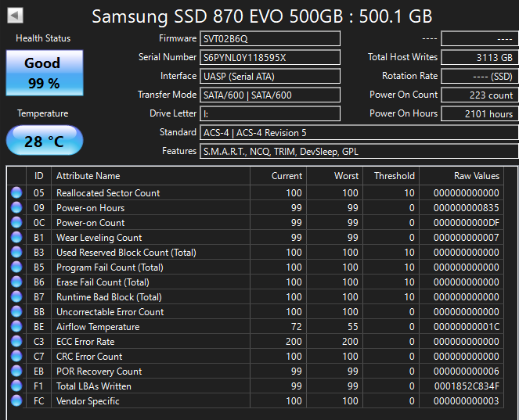Select the Total LBAs Written attribute name

pos(94,386)
